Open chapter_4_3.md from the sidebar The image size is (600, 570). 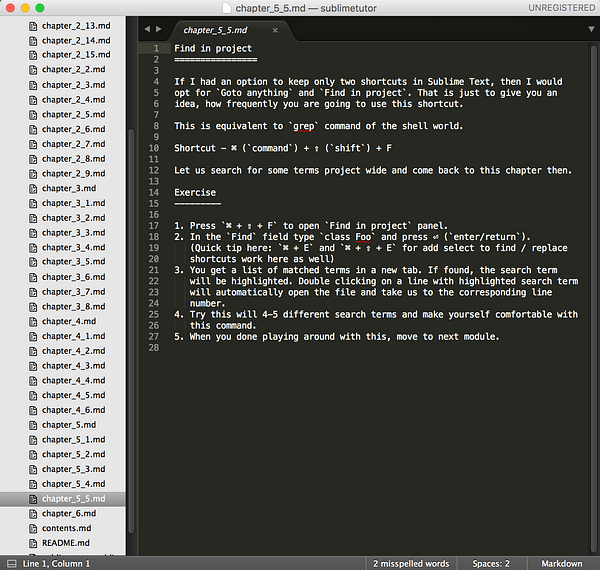click(x=73, y=366)
